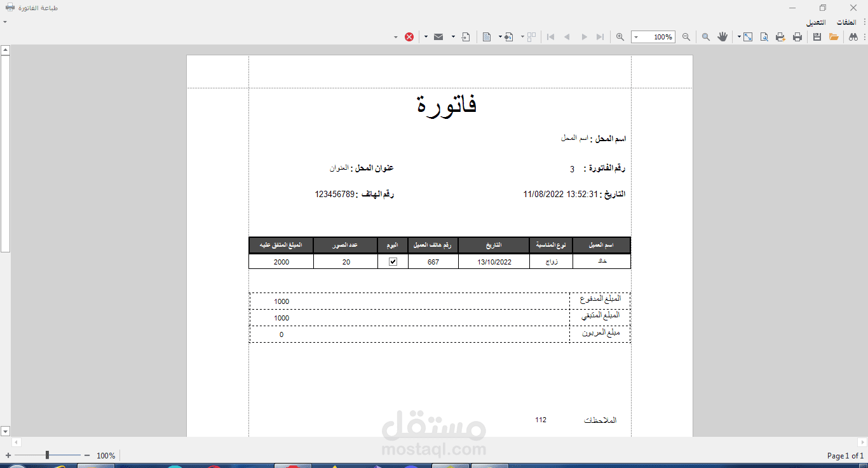
Task: Click the left-pointing arrow with end bar
Action: click(551, 37)
